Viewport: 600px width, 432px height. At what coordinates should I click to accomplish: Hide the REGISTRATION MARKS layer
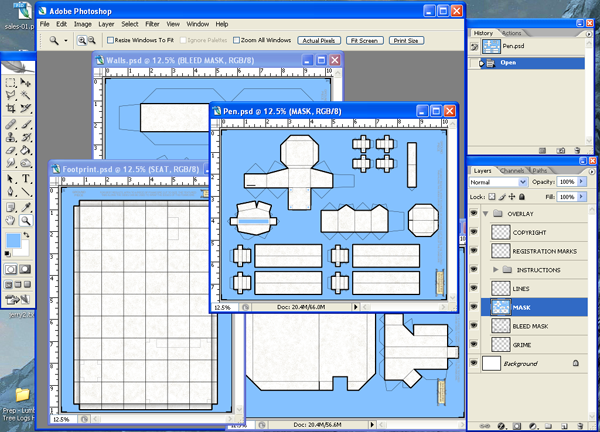click(474, 251)
